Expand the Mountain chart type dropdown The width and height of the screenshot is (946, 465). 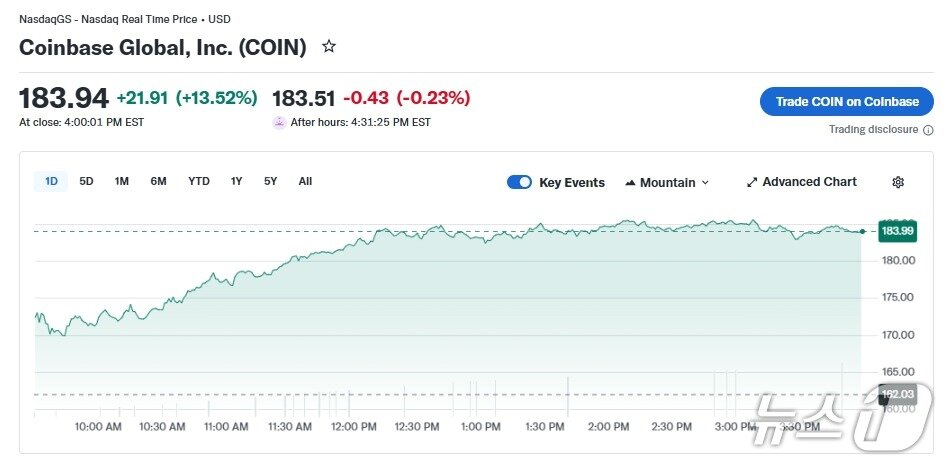(705, 183)
